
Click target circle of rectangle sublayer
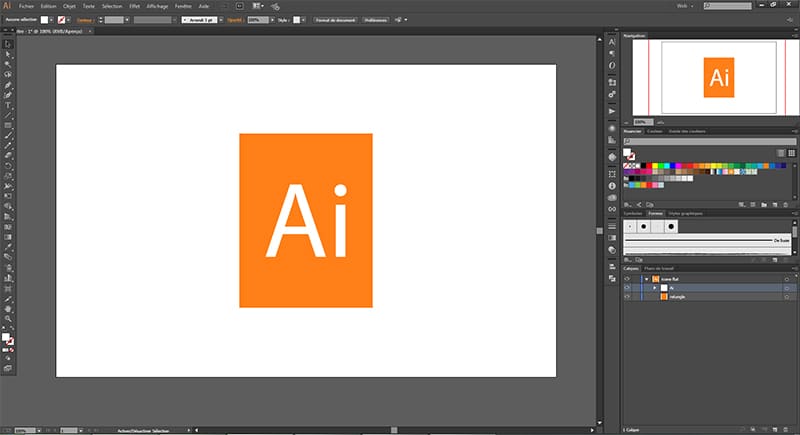787,296
